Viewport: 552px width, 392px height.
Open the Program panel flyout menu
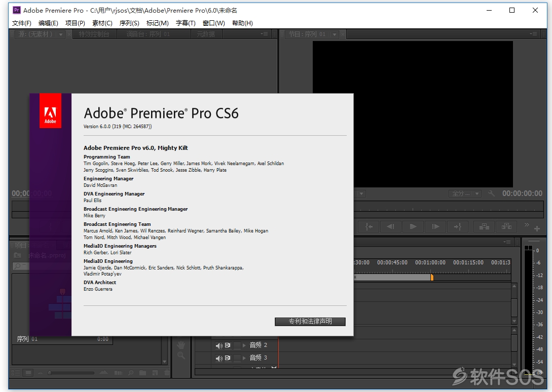click(533, 34)
